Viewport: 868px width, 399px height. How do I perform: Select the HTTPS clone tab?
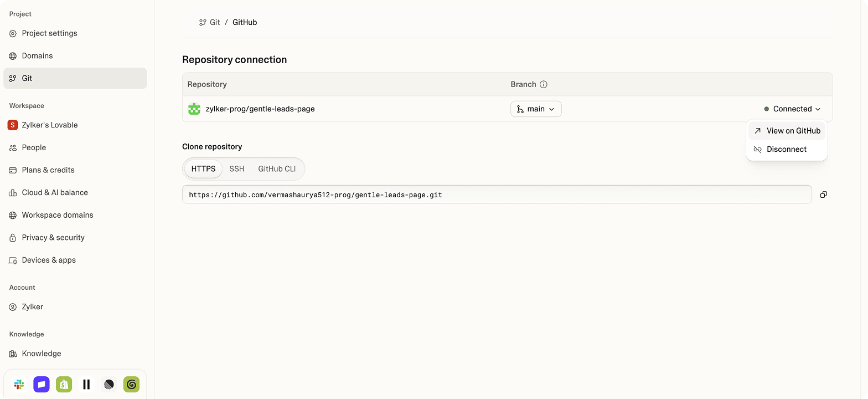point(203,169)
